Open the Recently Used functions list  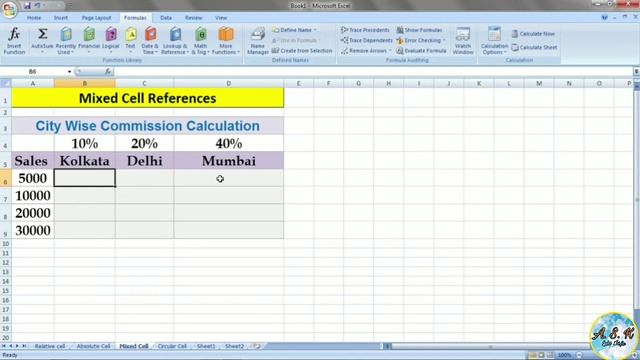[x=66, y=40]
